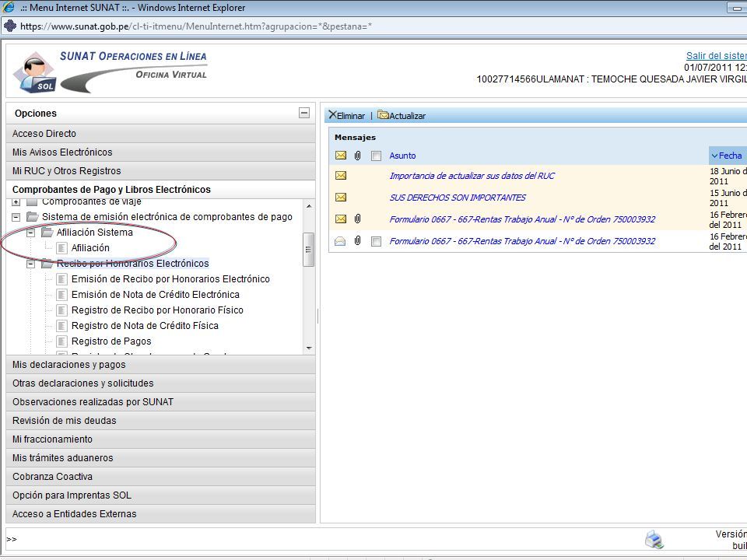Click the envelope icon in the messages header
This screenshot has height=560, width=747.
click(341, 156)
